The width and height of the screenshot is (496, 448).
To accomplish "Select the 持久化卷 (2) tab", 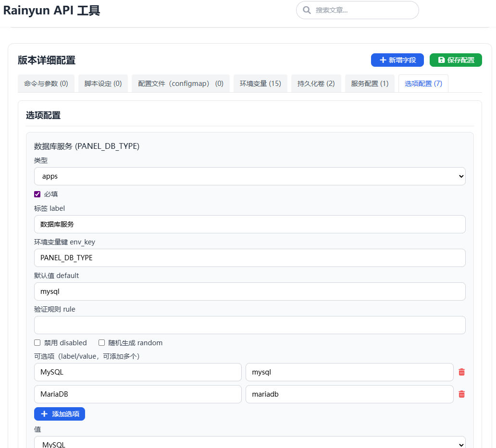I will 316,84.
